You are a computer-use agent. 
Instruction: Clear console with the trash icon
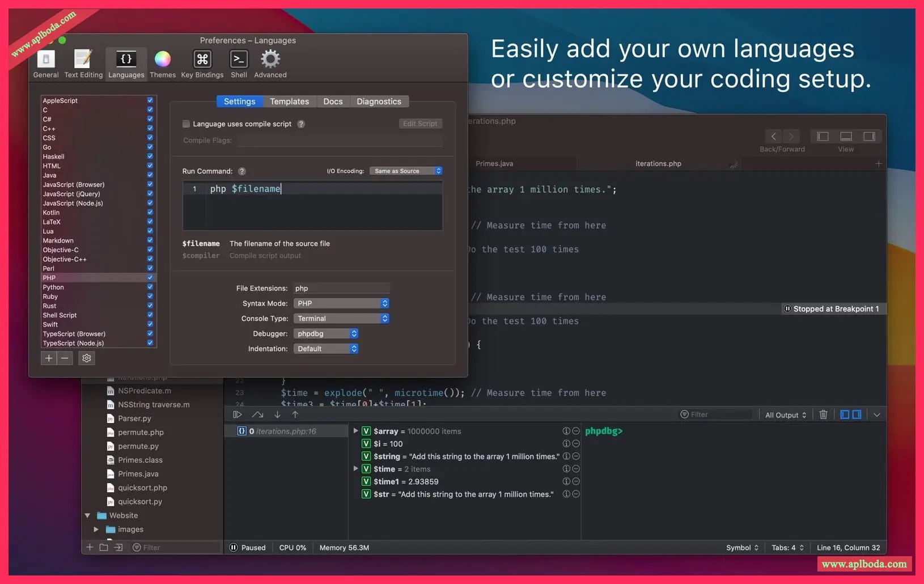tap(824, 414)
